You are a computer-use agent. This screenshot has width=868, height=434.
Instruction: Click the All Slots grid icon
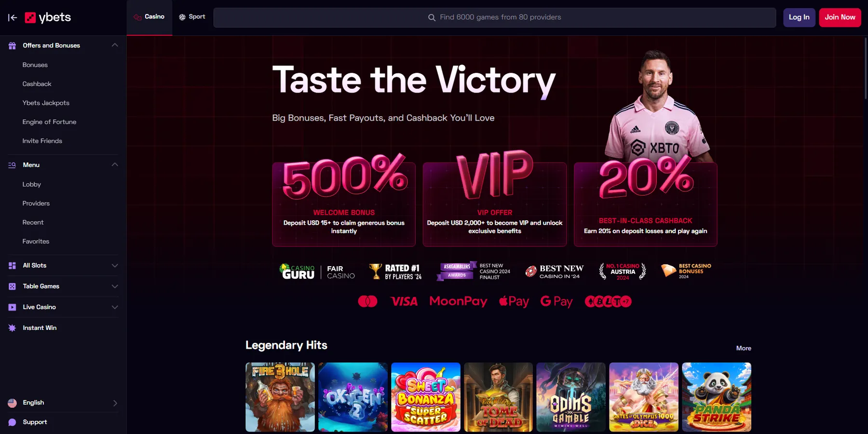click(x=13, y=266)
